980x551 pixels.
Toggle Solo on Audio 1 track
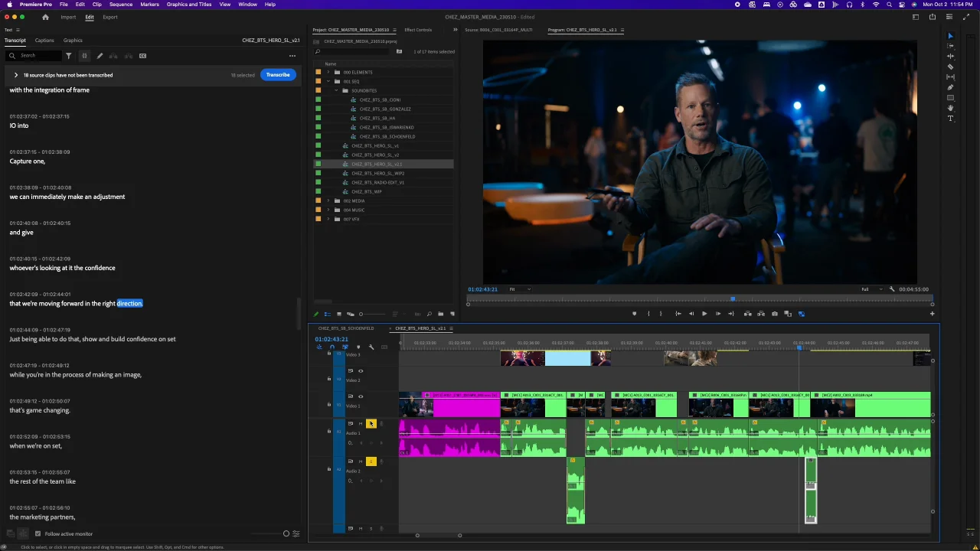click(371, 423)
